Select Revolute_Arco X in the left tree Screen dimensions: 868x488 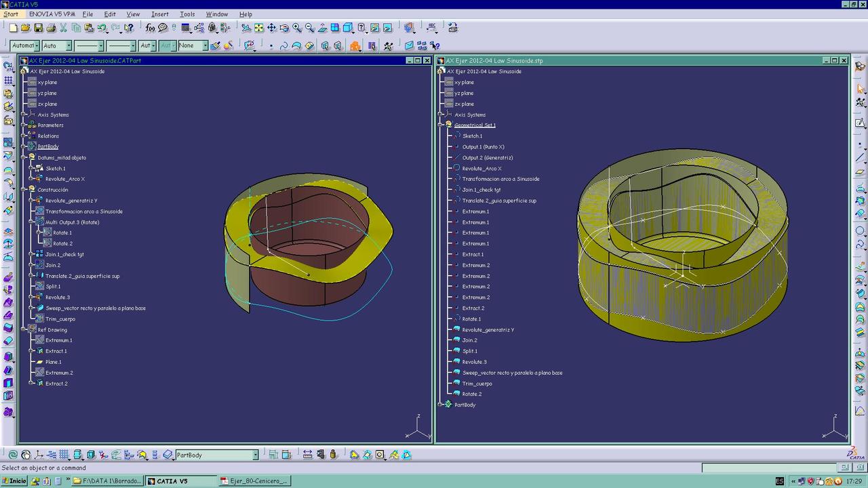coord(65,179)
